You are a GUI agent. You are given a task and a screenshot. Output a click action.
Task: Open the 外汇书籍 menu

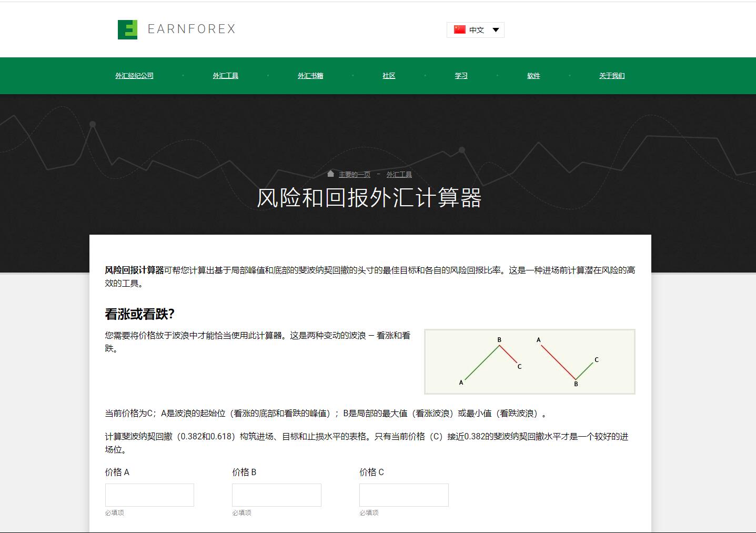[x=310, y=76]
